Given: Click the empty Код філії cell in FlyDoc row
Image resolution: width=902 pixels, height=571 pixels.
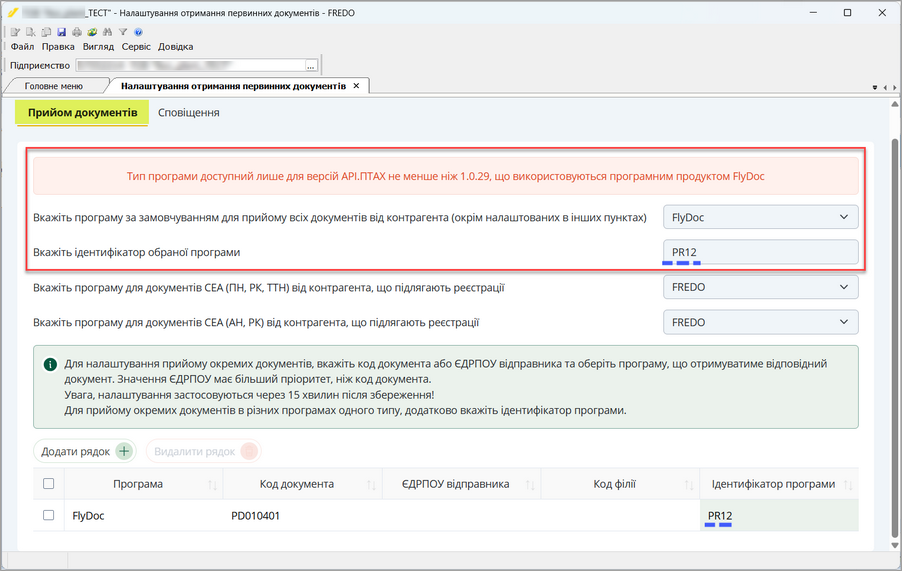Looking at the screenshot, I should 620,516.
